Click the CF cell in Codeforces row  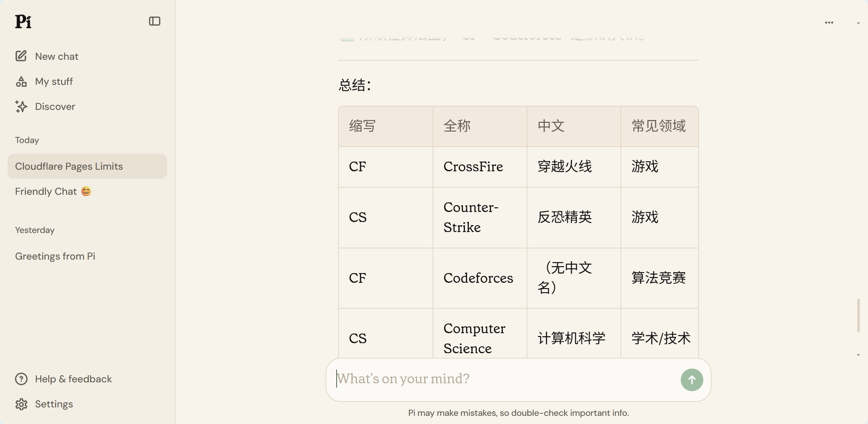pyautogui.click(x=385, y=278)
